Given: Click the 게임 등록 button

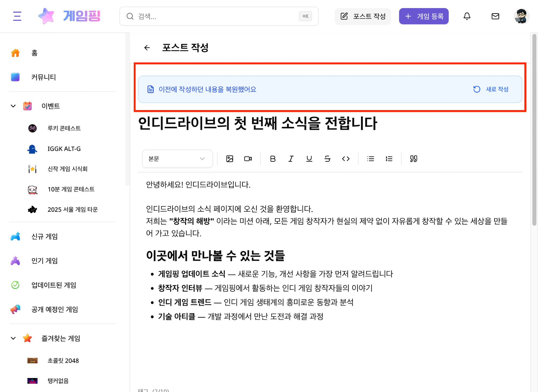Looking at the screenshot, I should click(423, 16).
